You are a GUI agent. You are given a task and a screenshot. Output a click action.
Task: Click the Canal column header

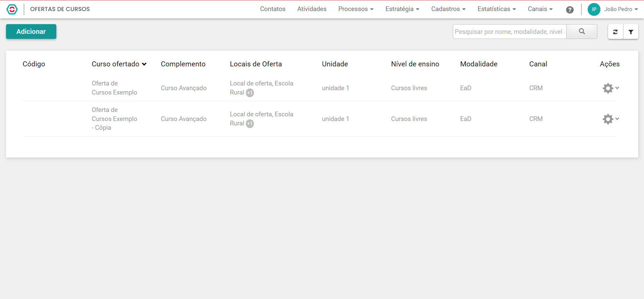tap(538, 64)
